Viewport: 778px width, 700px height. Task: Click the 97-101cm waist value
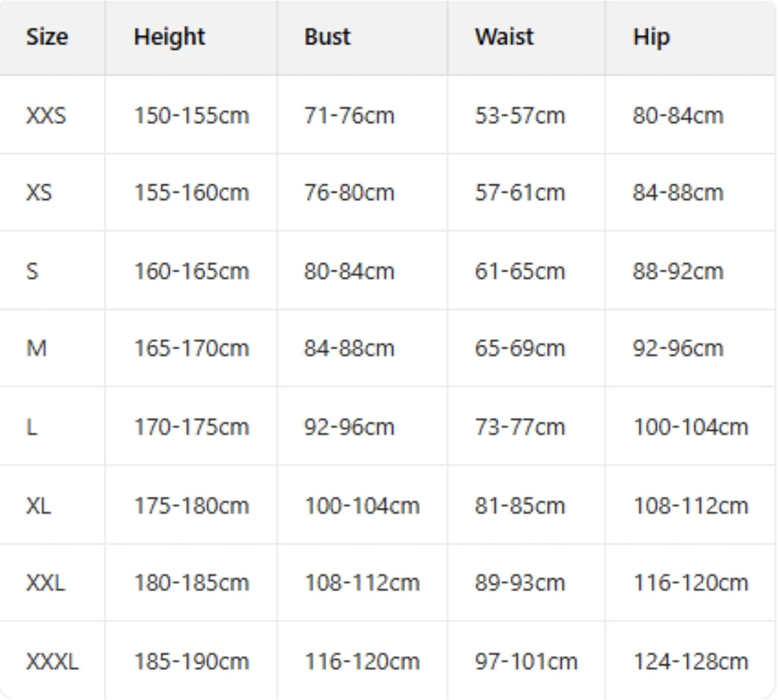click(526, 661)
